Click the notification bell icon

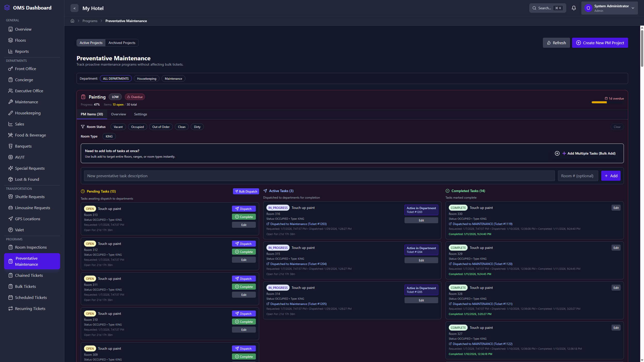(x=573, y=8)
